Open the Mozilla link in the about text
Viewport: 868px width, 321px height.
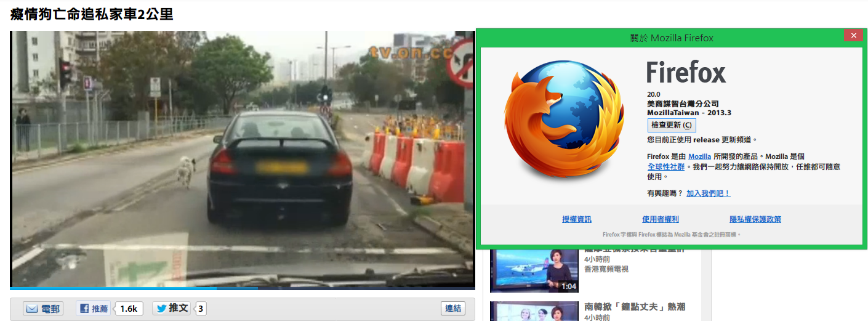(x=699, y=156)
